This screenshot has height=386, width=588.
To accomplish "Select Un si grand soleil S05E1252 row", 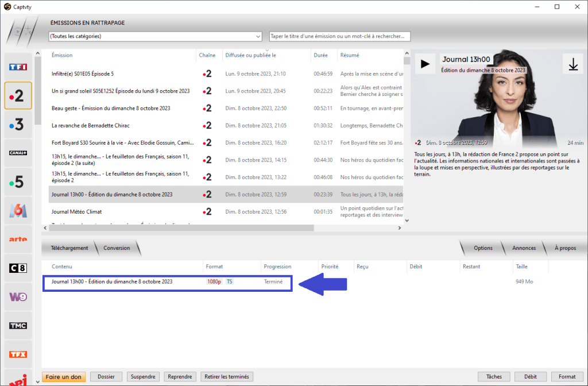I will [226, 91].
